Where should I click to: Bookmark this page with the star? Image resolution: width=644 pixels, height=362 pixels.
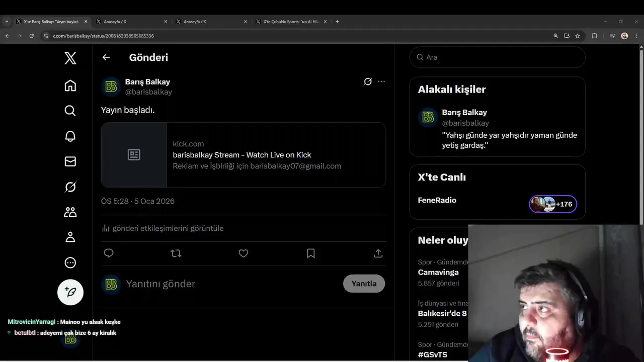[x=578, y=36]
